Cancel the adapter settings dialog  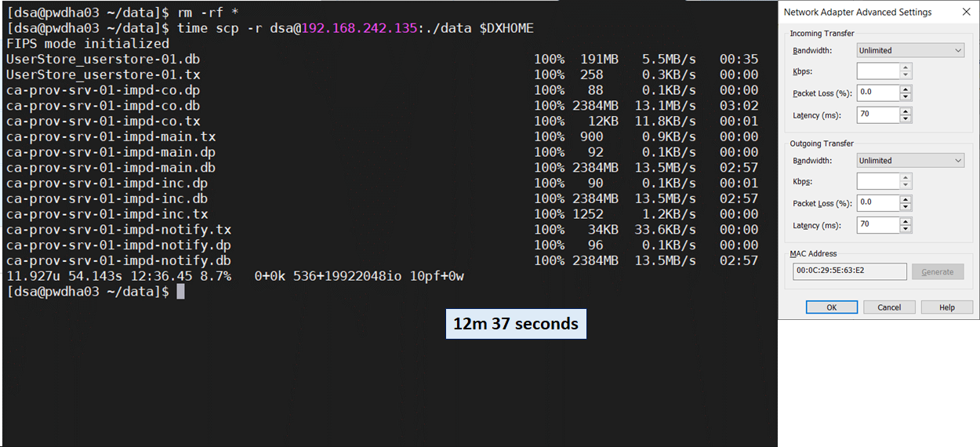(889, 307)
